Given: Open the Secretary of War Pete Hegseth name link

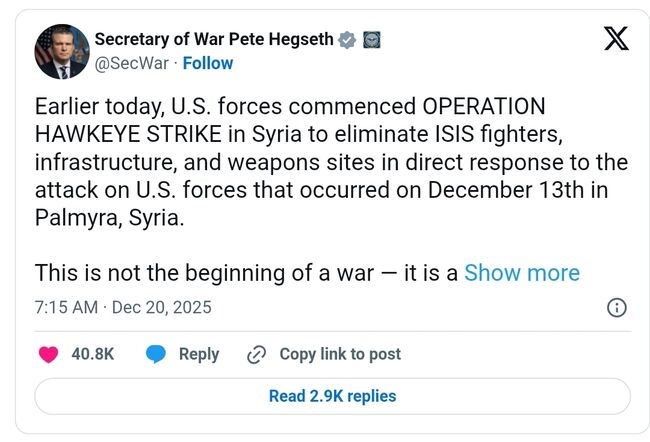Looking at the screenshot, I should tap(213, 40).
